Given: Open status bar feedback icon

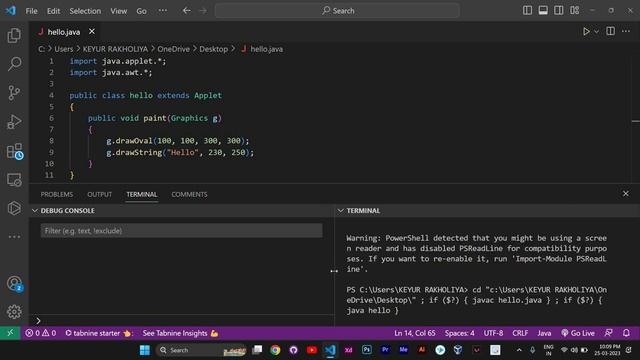Looking at the screenshot, I should (609, 333).
